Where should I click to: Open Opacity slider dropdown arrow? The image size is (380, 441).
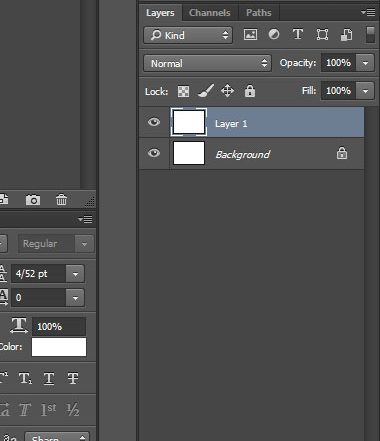click(x=366, y=63)
